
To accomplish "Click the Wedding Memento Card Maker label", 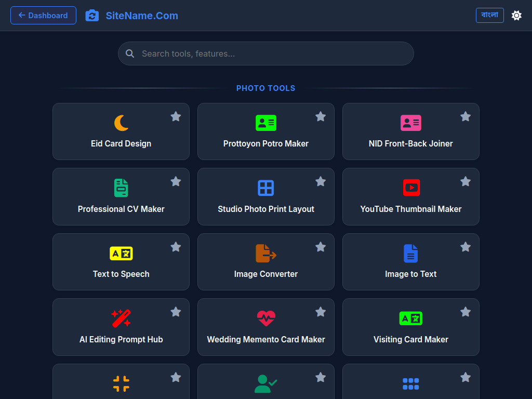I will point(266,339).
